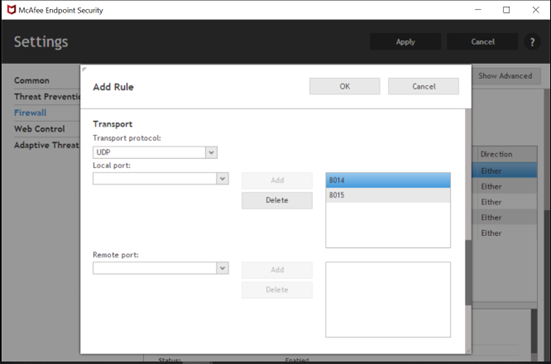Select the highlighted first Either row
This screenshot has width=551, height=364.
coord(505,171)
